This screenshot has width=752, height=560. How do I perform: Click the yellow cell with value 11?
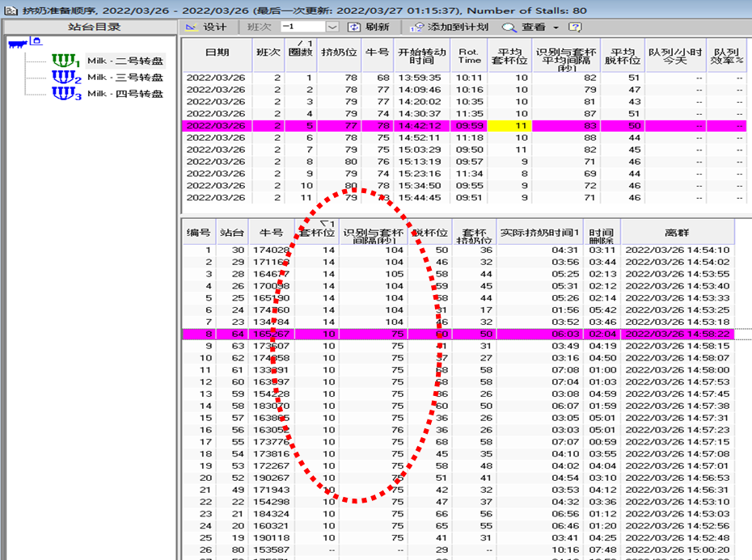click(509, 125)
